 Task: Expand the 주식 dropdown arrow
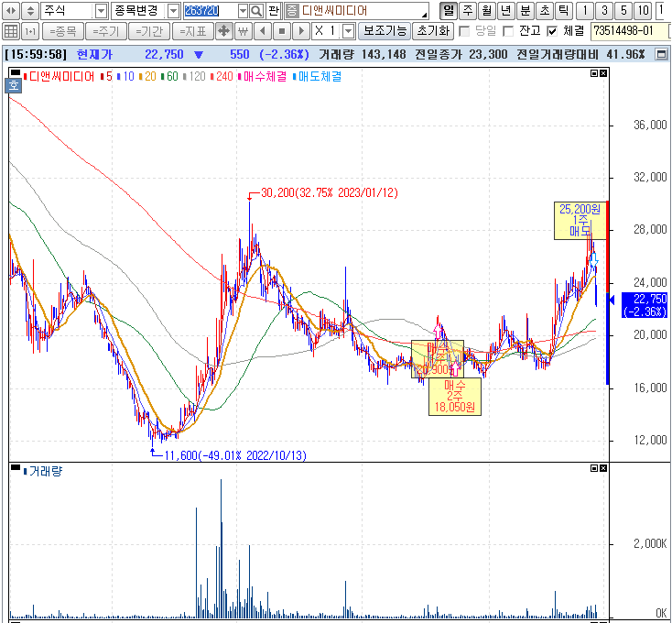click(101, 11)
